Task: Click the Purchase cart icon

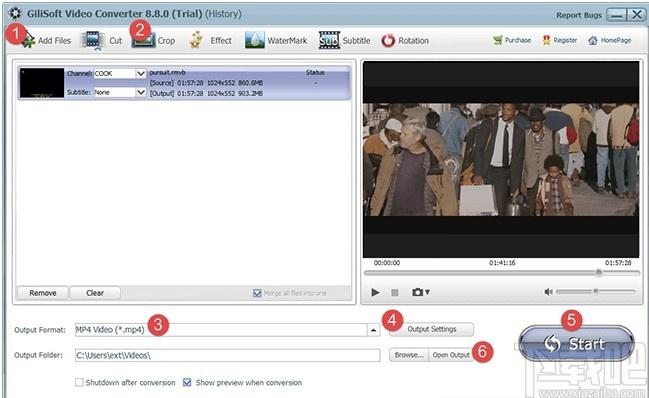Action: pos(498,40)
